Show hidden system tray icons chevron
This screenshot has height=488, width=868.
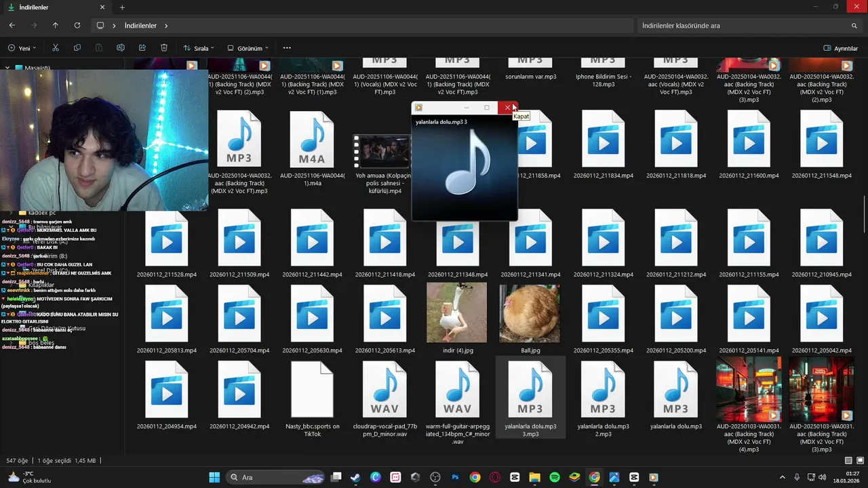click(782, 477)
